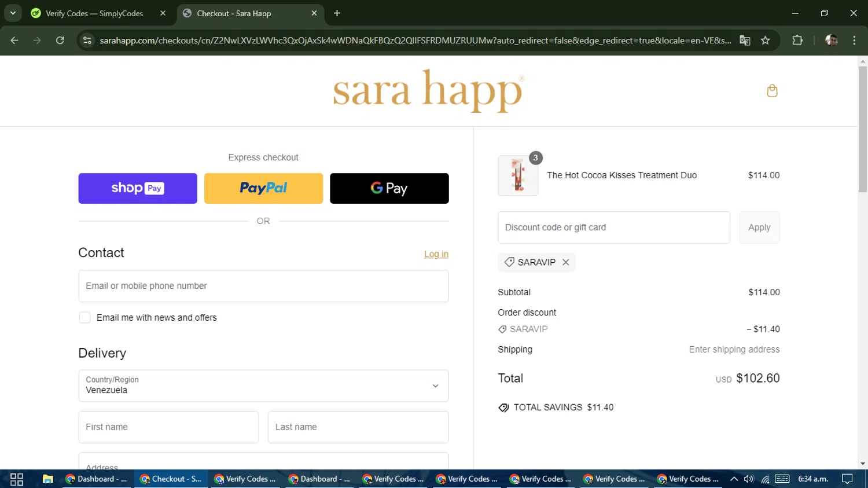
Task: Open the tab search dropdown arrow
Action: pyautogui.click(x=13, y=13)
